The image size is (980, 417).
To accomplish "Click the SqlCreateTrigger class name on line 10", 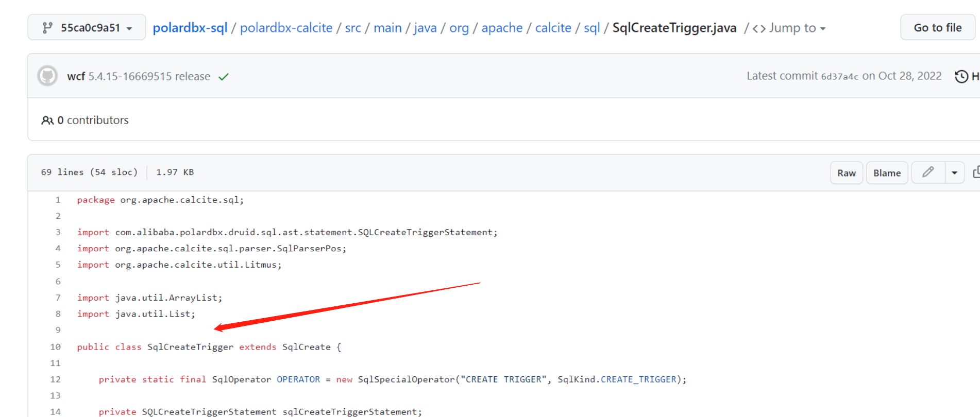I will tap(190, 347).
